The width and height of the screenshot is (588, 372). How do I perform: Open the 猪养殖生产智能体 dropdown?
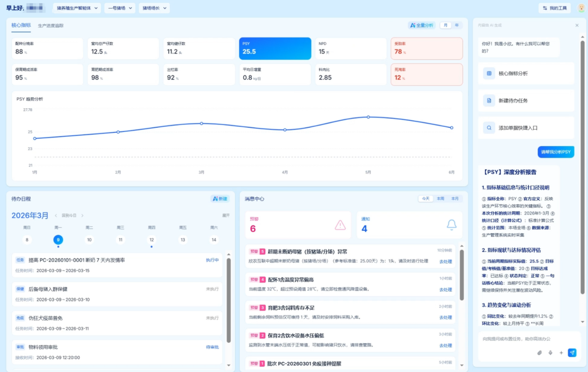point(77,8)
